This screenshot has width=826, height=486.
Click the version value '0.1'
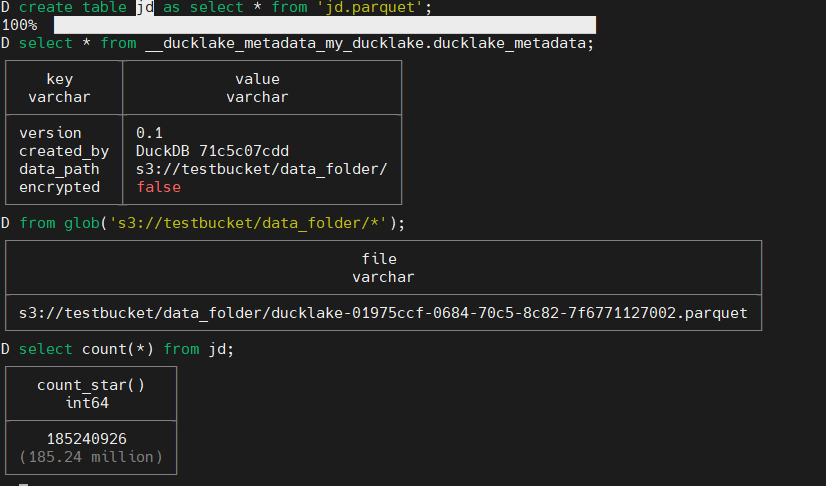[150, 133]
